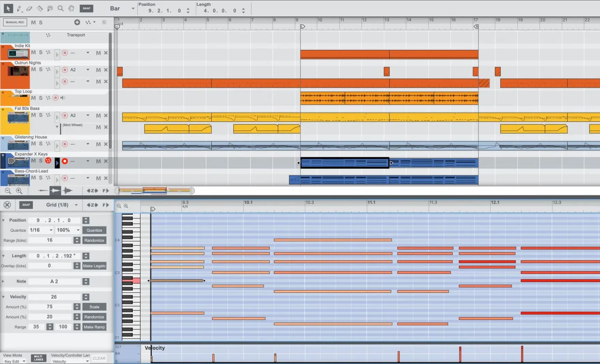Open the Bar snap value dropdown
The height and width of the screenshot is (364, 600).
[133, 8]
